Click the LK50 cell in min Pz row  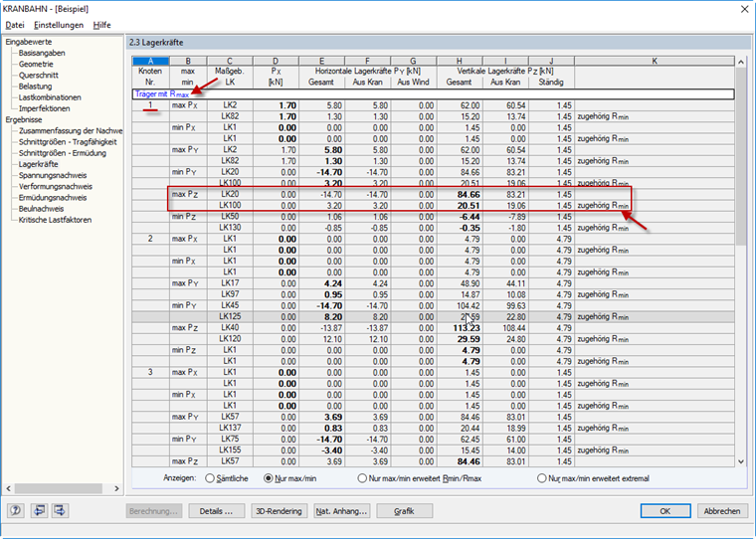pyautogui.click(x=230, y=217)
